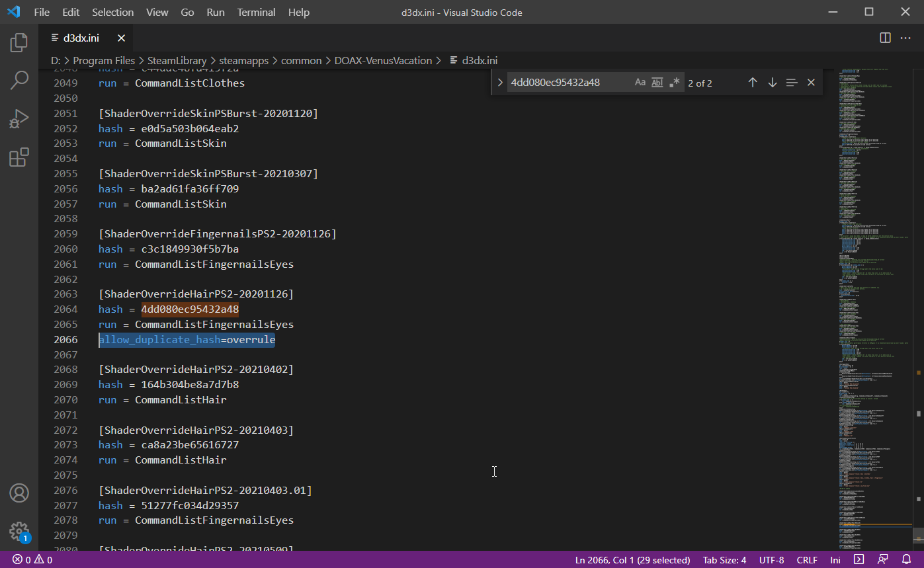Click the 'steamapps' breadcrumb
Image resolution: width=924 pixels, height=568 pixels.
tap(244, 60)
